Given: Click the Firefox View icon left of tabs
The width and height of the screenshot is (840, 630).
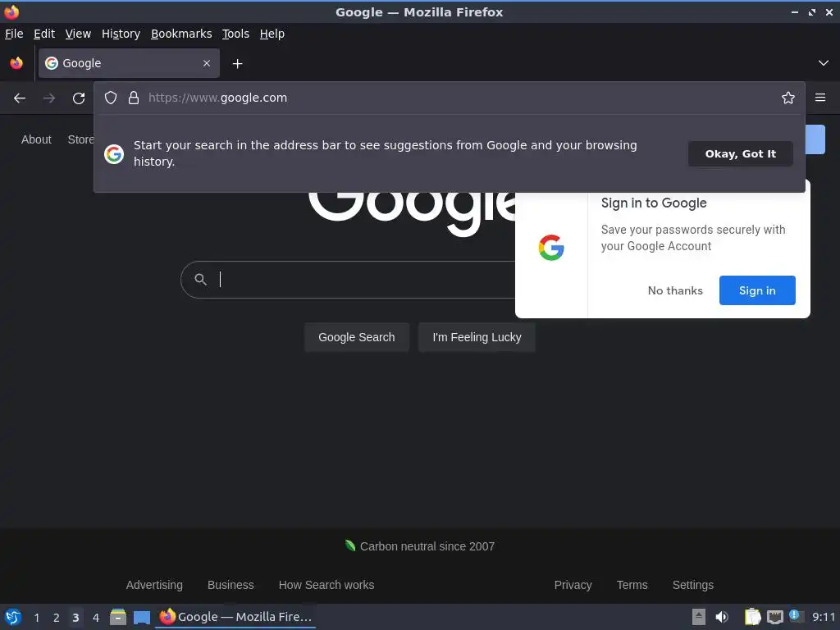Looking at the screenshot, I should point(16,63).
